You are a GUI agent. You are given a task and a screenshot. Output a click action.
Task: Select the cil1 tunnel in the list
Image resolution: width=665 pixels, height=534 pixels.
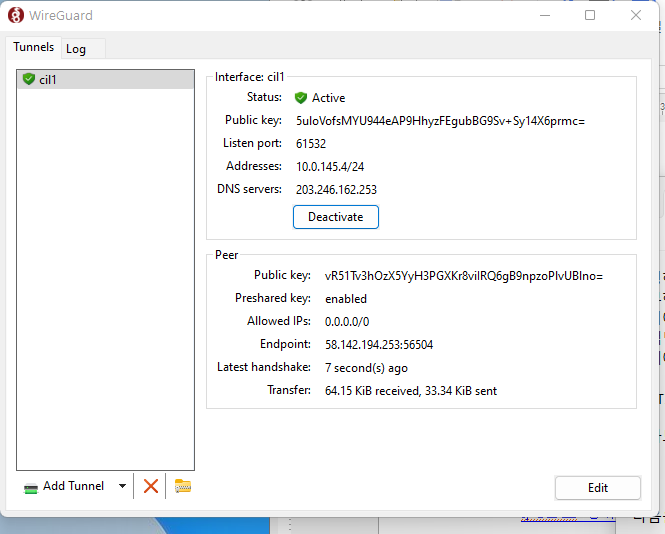click(106, 80)
